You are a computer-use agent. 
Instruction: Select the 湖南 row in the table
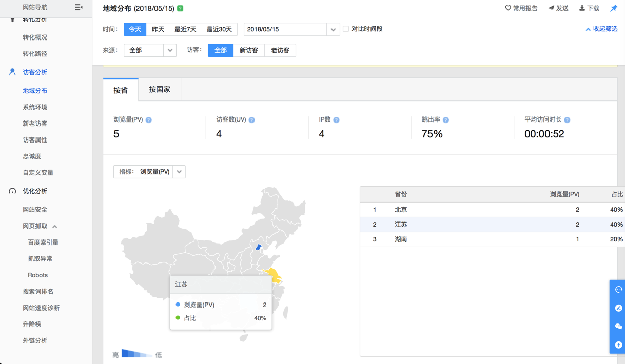[493, 239]
